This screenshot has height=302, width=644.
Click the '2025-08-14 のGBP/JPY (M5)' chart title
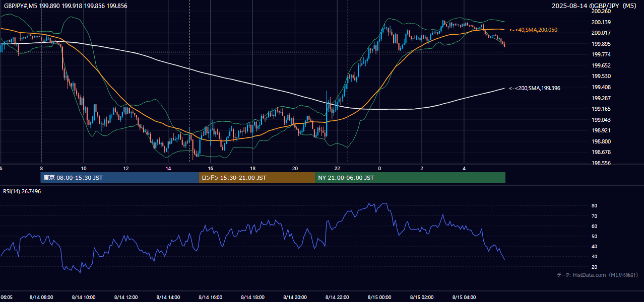(x=595, y=6)
